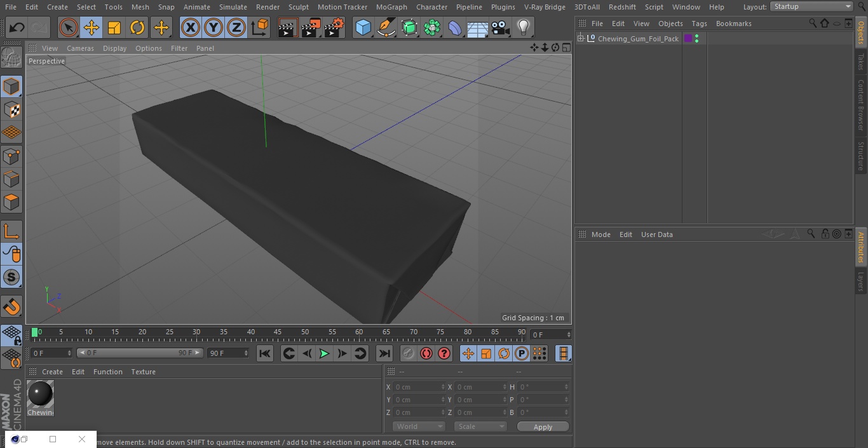Select the Move tool in the top toolbar

click(x=92, y=27)
